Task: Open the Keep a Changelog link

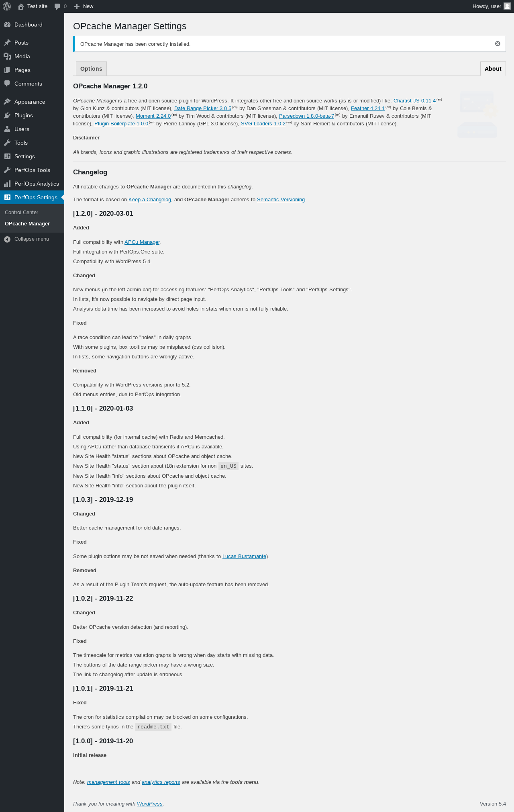Action: (150, 200)
